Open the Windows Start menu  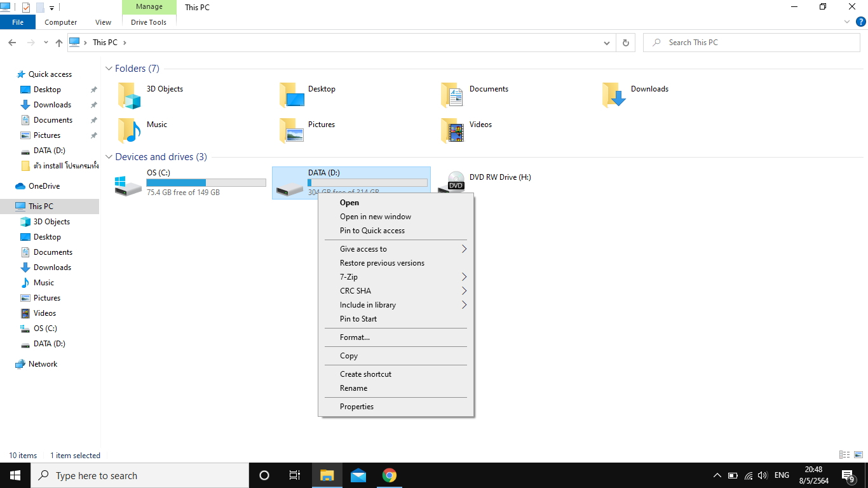point(15,475)
